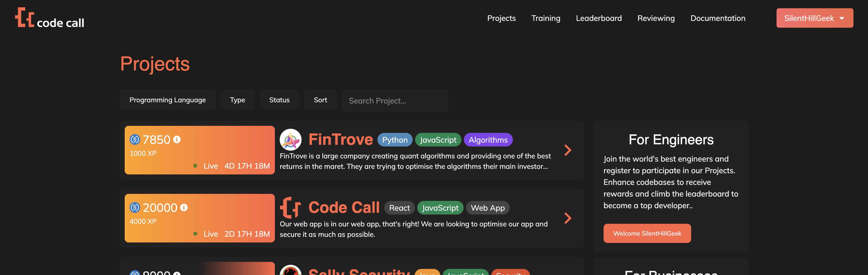This screenshot has height=275, width=868.
Task: Click the Code Call 20000 reward panel
Action: point(199,218)
